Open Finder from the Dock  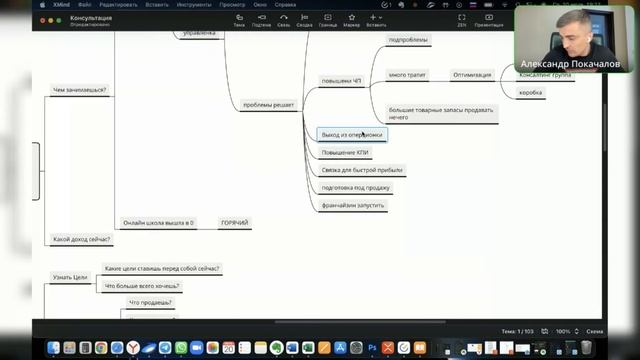(53, 348)
